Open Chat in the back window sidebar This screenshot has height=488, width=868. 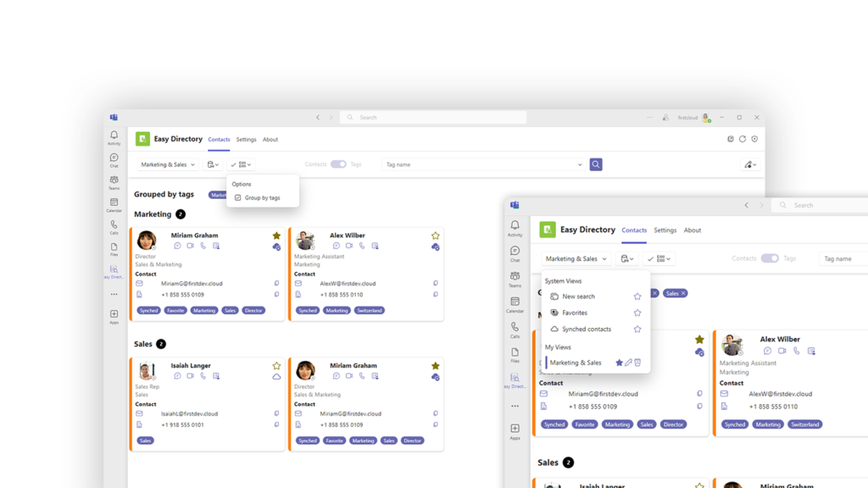pyautogui.click(x=114, y=160)
